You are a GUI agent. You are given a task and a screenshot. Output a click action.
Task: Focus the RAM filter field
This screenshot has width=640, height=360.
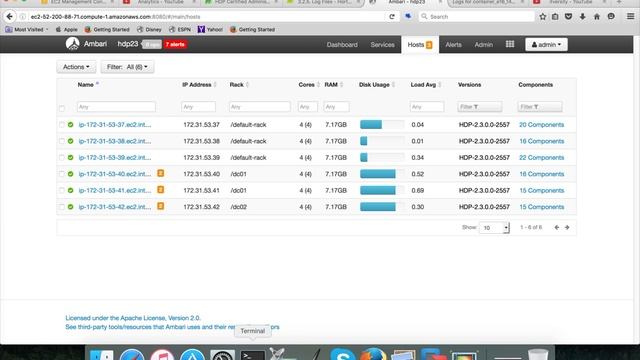coord(336,107)
